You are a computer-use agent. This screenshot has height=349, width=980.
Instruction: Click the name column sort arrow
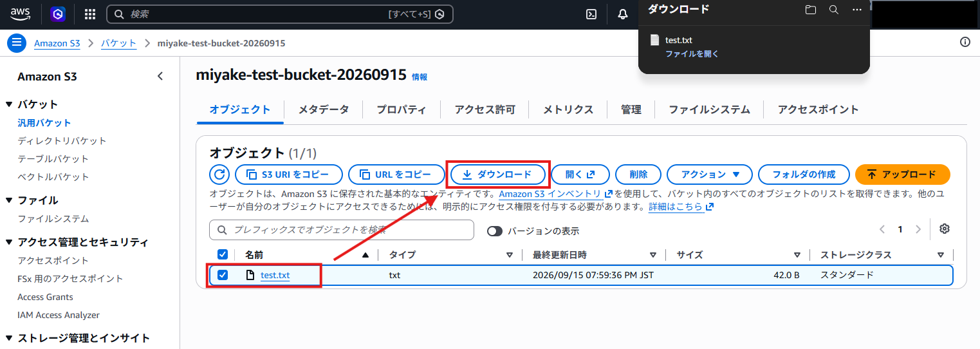point(365,255)
